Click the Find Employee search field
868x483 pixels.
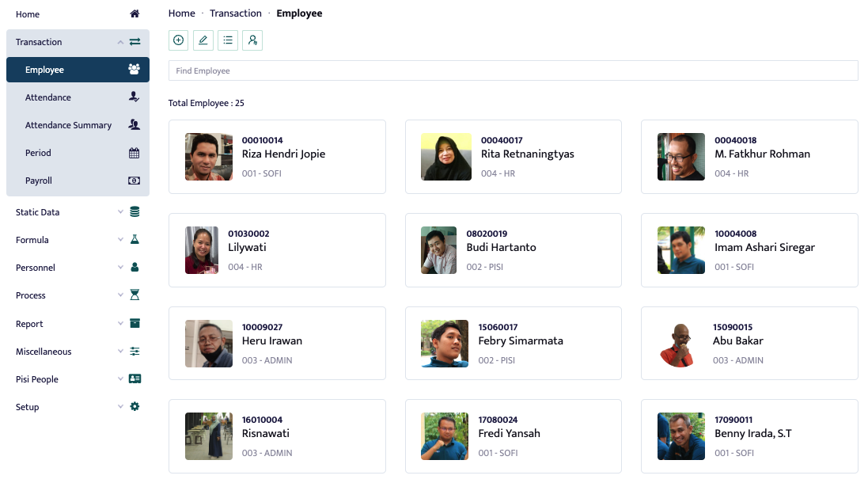(512, 70)
